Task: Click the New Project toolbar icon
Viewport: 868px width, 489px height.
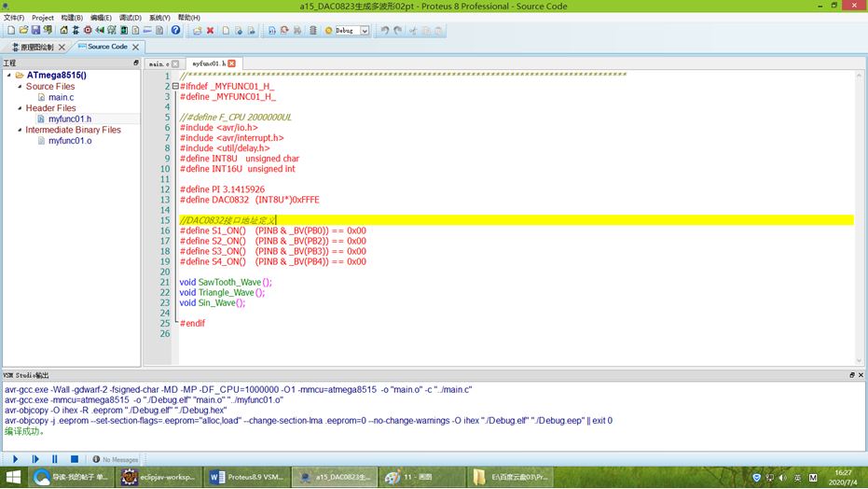Action: pos(11,31)
